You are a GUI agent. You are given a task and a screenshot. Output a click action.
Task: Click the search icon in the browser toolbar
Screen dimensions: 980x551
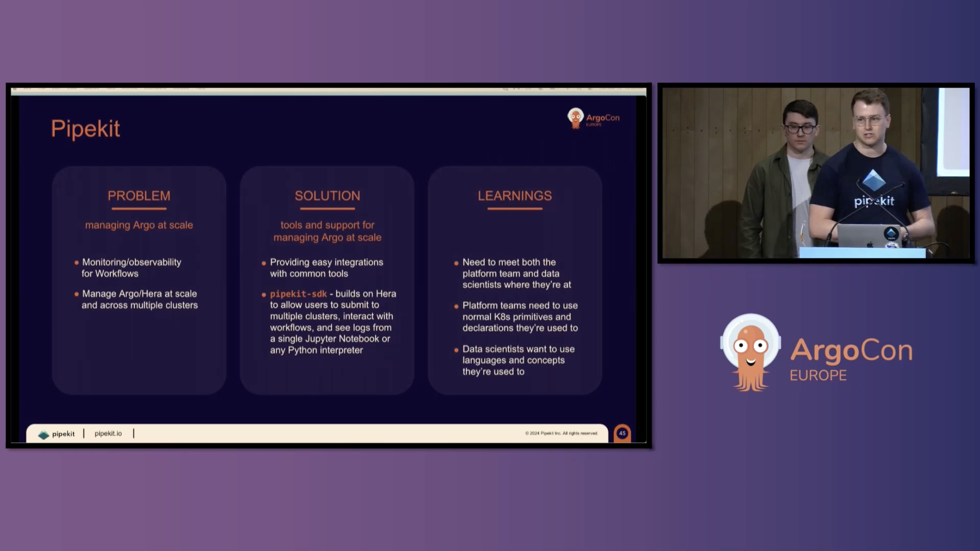click(x=579, y=88)
